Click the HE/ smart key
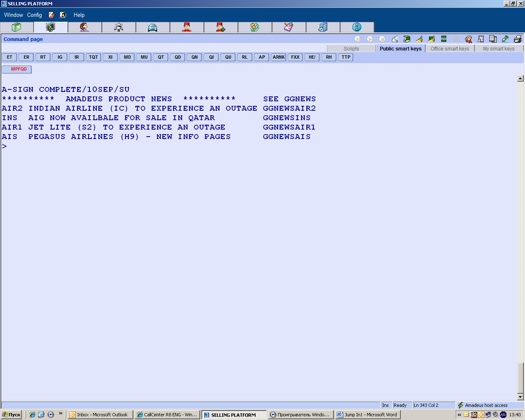Image resolution: width=525 pixels, height=420 pixels. [x=312, y=57]
